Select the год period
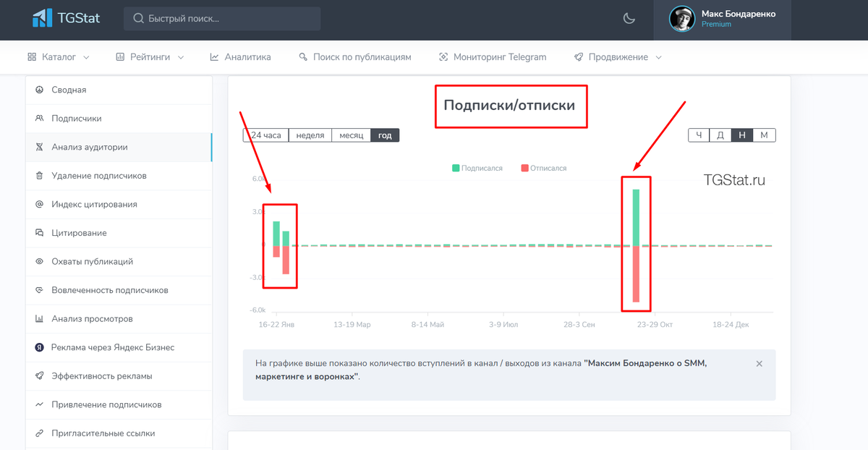This screenshot has height=450, width=868. [x=385, y=135]
